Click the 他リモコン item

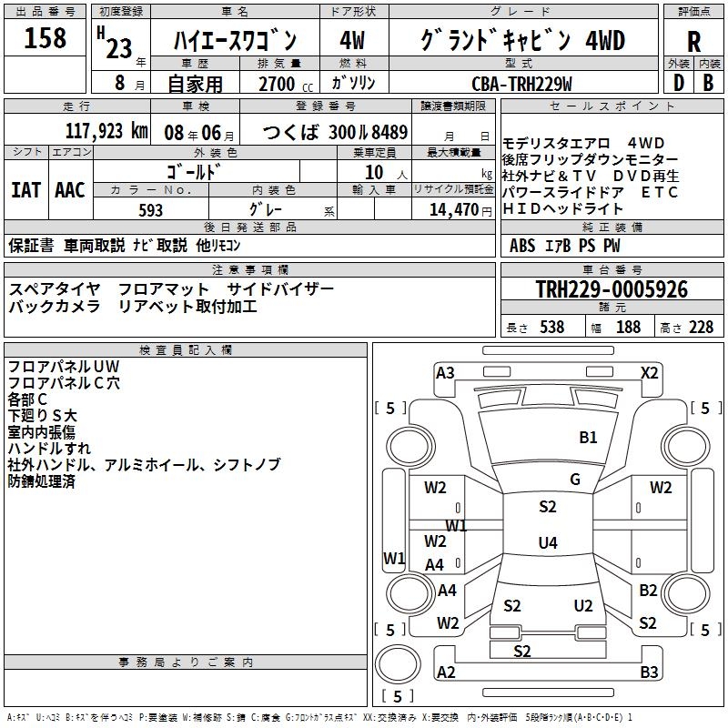[x=218, y=246]
